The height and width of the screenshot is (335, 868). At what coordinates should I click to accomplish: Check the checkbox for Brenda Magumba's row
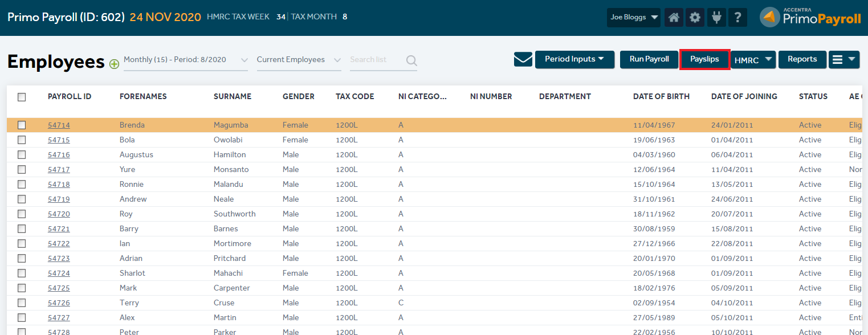(22, 125)
